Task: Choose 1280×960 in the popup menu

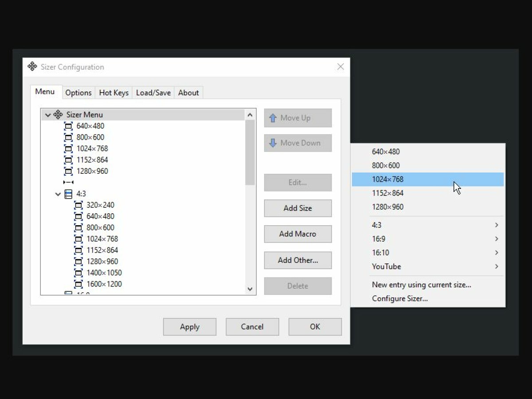Action: click(428, 207)
